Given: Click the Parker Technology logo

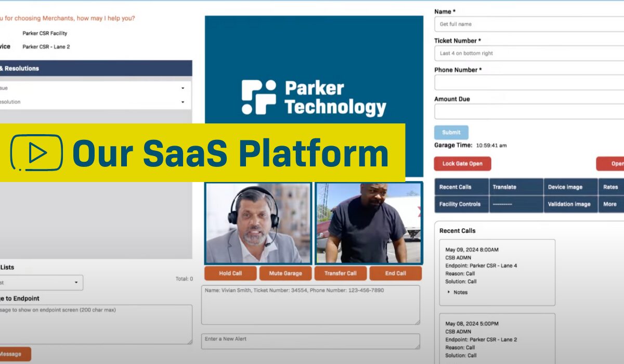Looking at the screenshot, I should click(314, 97).
